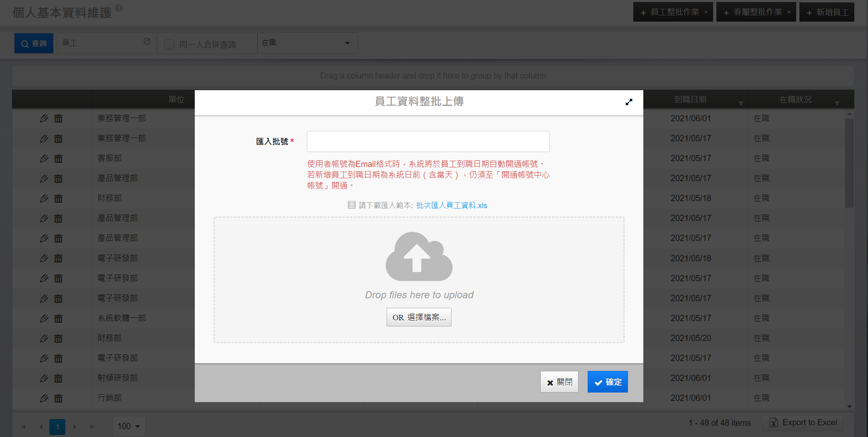Close the dialog with the 關閉 button
Screen dimensions: 868x437
click(x=559, y=382)
